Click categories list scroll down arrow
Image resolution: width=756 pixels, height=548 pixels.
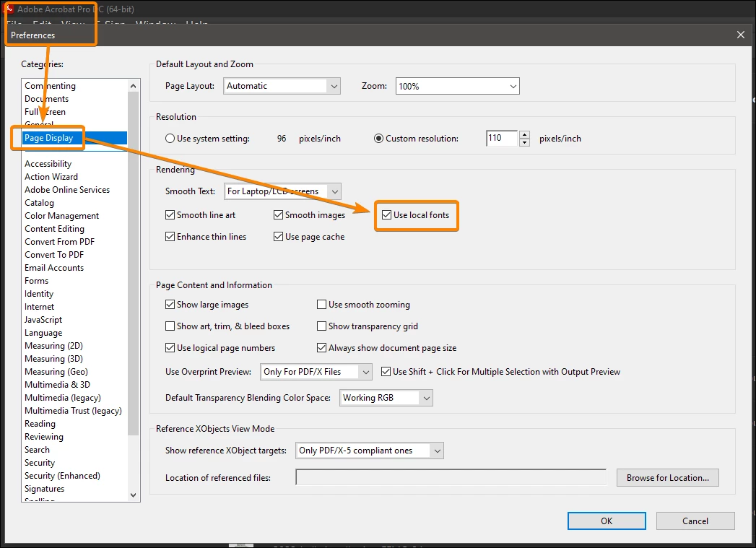click(x=134, y=495)
